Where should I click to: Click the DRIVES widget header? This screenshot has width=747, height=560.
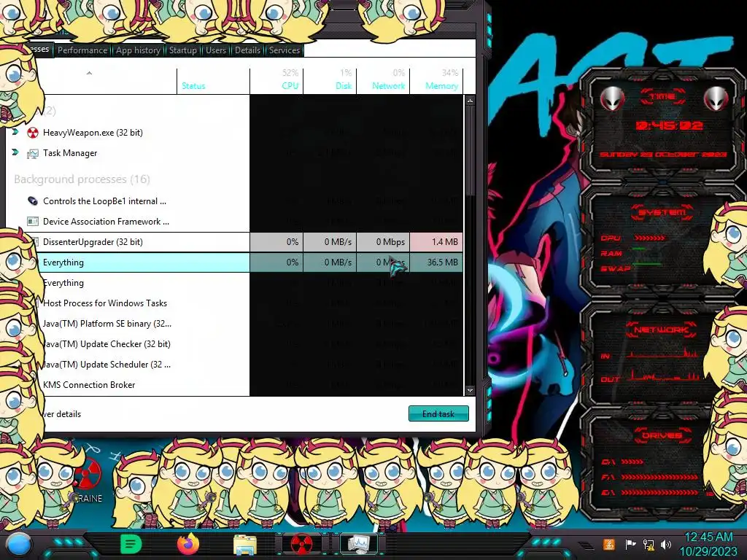click(662, 435)
